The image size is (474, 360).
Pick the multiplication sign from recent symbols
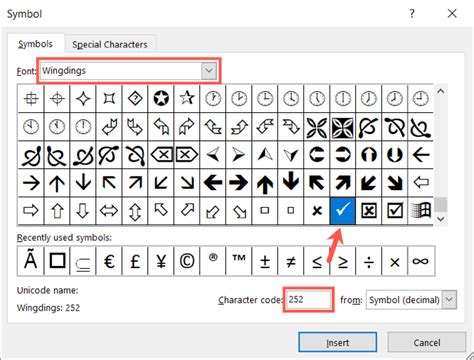395,261
